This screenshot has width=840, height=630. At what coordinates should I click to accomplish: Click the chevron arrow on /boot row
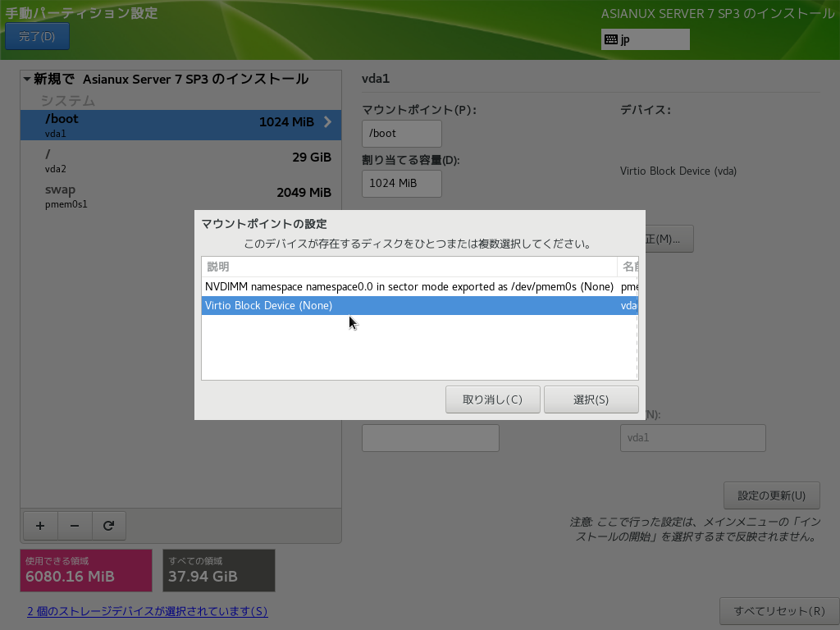click(327, 122)
